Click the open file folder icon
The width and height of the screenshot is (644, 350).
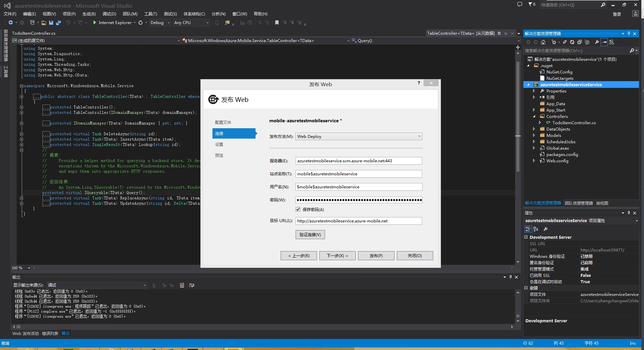point(44,23)
